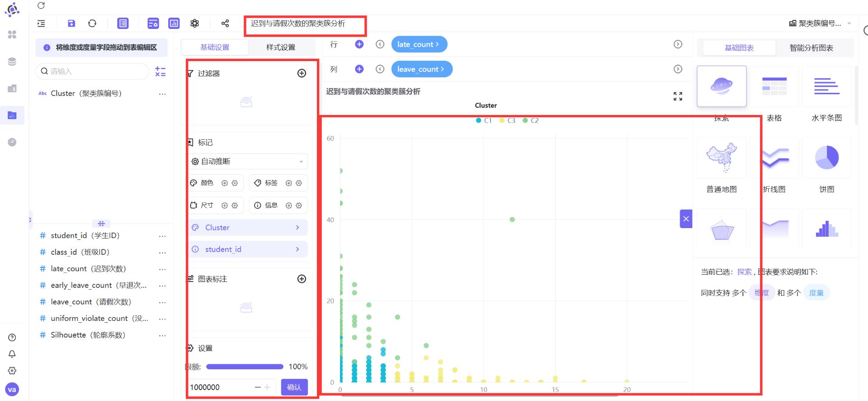The height and width of the screenshot is (401, 868).
Task: Open the apps grid icon in sidebar
Action: pos(12,34)
